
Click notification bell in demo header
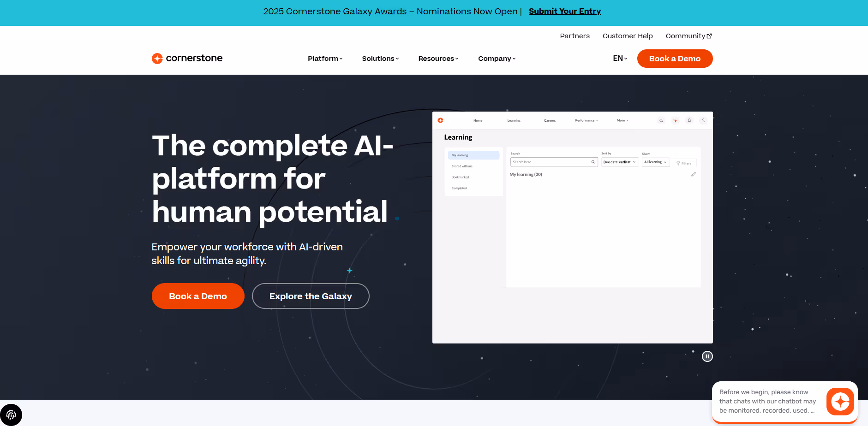click(x=689, y=120)
